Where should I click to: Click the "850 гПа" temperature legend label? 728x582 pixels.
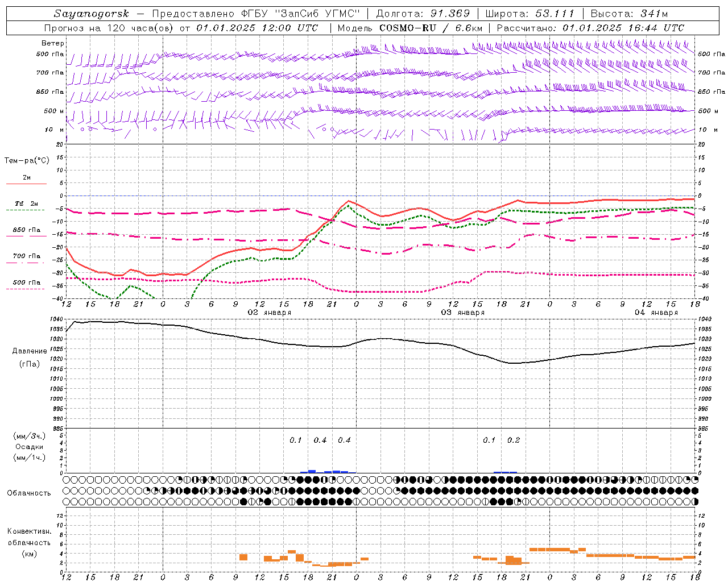(x=27, y=230)
